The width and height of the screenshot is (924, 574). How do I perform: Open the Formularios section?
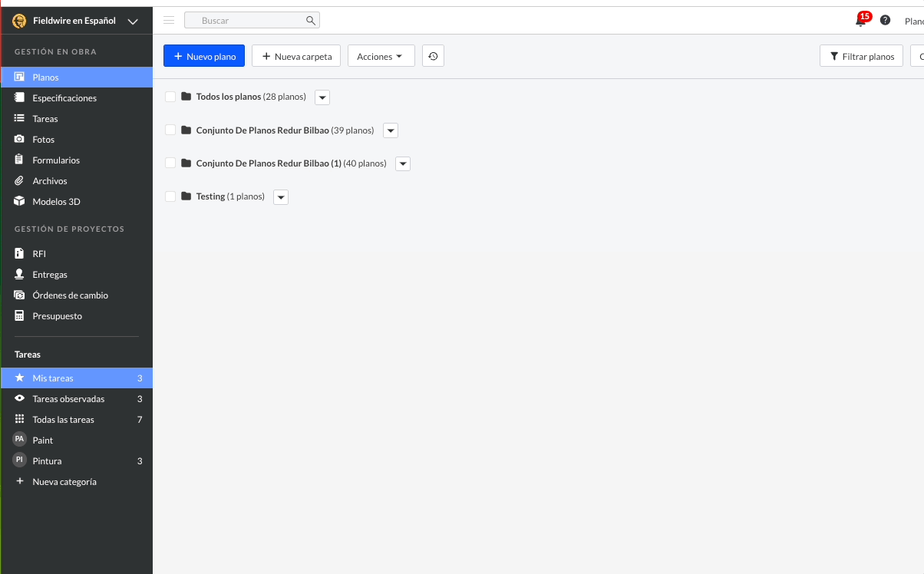pyautogui.click(x=76, y=160)
